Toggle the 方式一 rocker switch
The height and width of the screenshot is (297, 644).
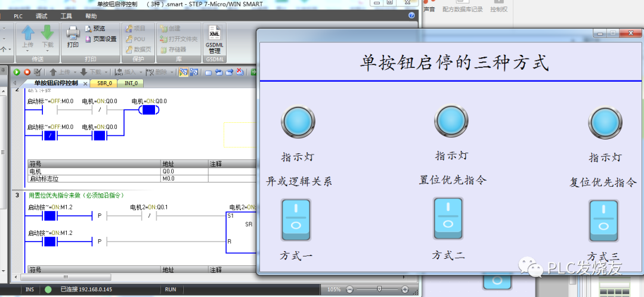296,219
